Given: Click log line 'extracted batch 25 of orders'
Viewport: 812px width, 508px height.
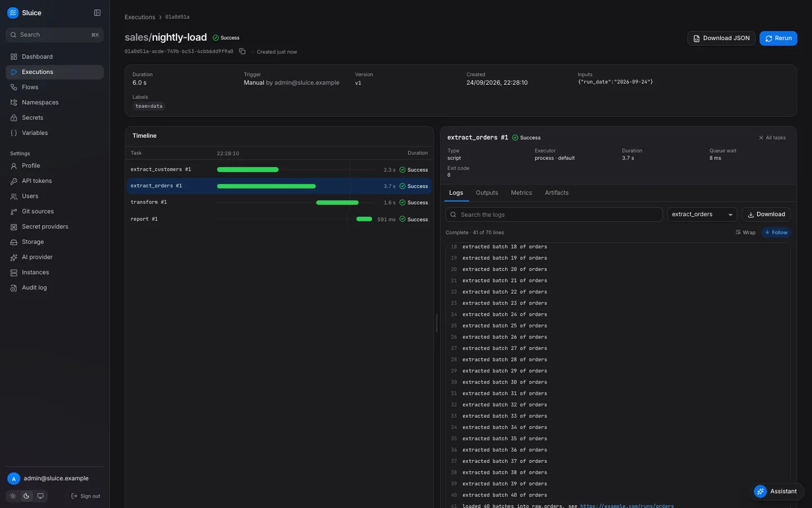Looking at the screenshot, I should (505, 326).
